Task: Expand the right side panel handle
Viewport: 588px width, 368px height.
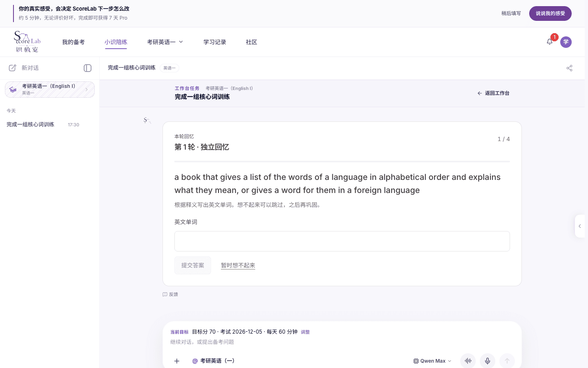Action: (580, 226)
